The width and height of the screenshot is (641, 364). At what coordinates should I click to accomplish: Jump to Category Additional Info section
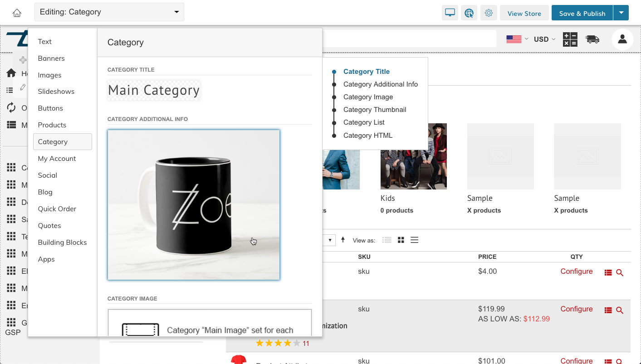click(x=381, y=84)
